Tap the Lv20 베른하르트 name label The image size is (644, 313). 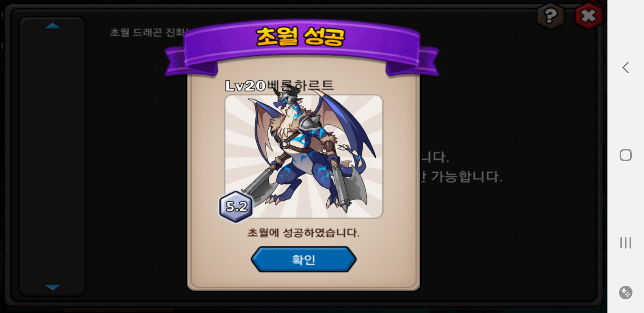point(279,85)
